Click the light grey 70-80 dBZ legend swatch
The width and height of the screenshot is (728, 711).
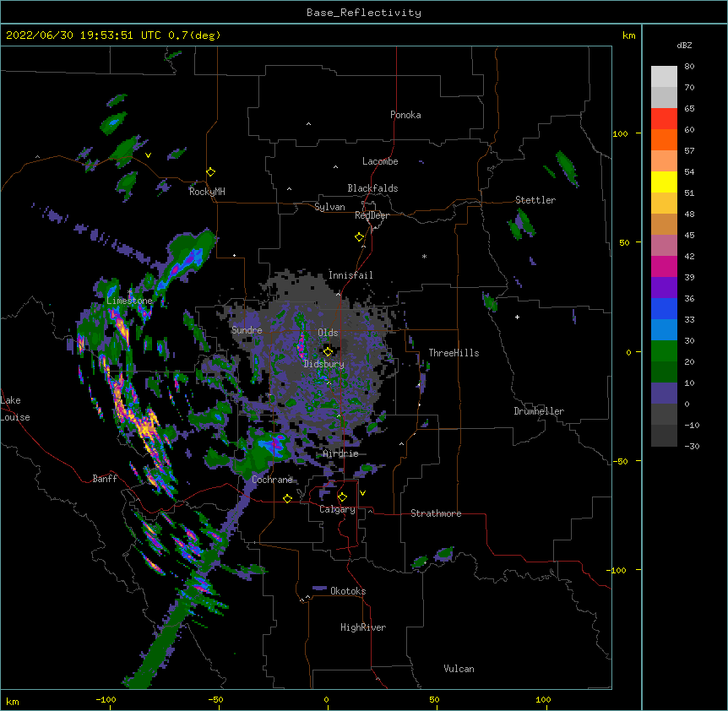(x=664, y=77)
